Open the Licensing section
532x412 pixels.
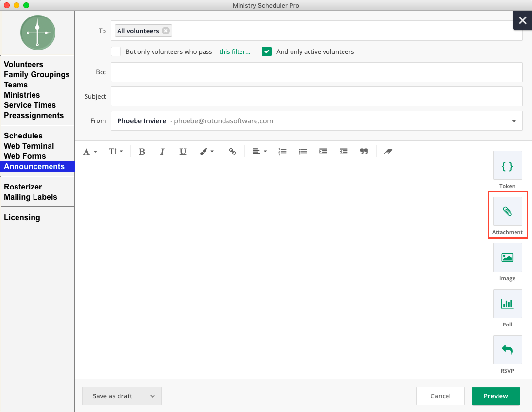tap(22, 217)
